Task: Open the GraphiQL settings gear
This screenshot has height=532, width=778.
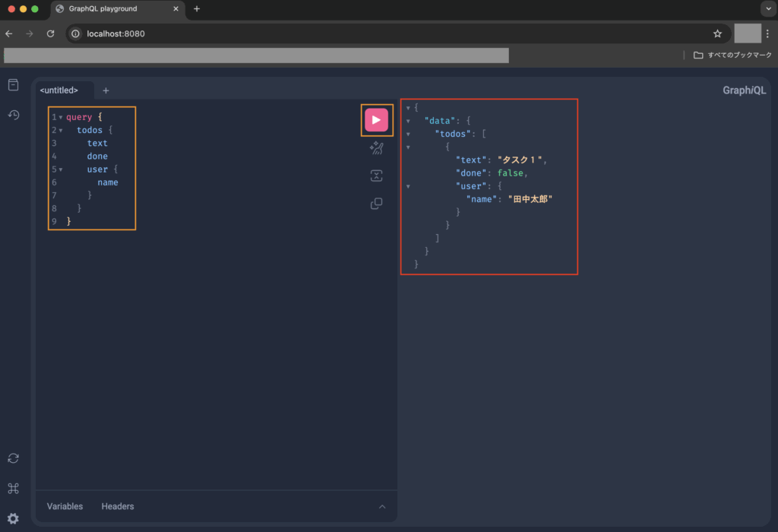Action: (13, 518)
